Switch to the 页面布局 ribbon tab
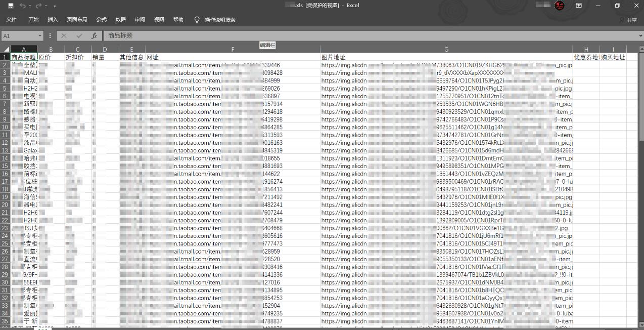The width and height of the screenshot is (644, 330). pos(77,20)
